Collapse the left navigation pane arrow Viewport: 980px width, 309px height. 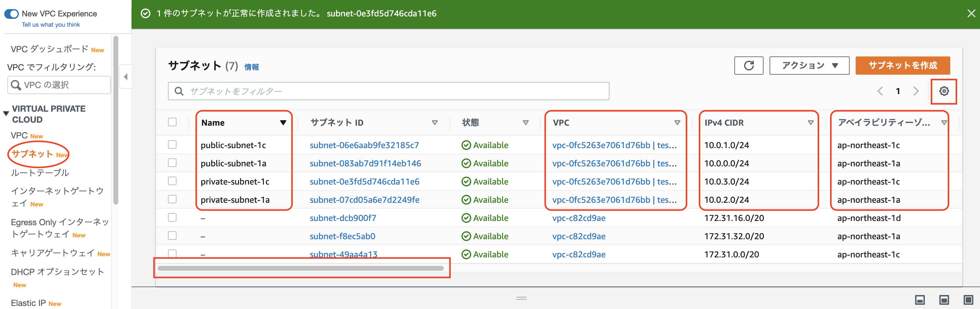pyautogui.click(x=126, y=76)
